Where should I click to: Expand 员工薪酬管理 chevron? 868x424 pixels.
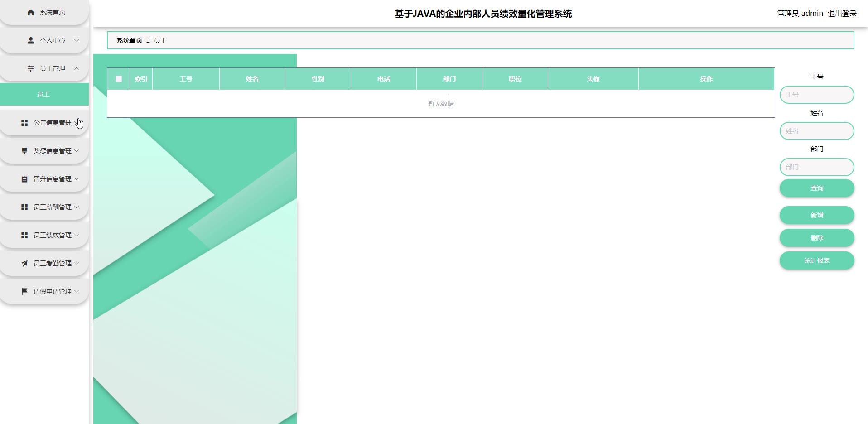(77, 207)
